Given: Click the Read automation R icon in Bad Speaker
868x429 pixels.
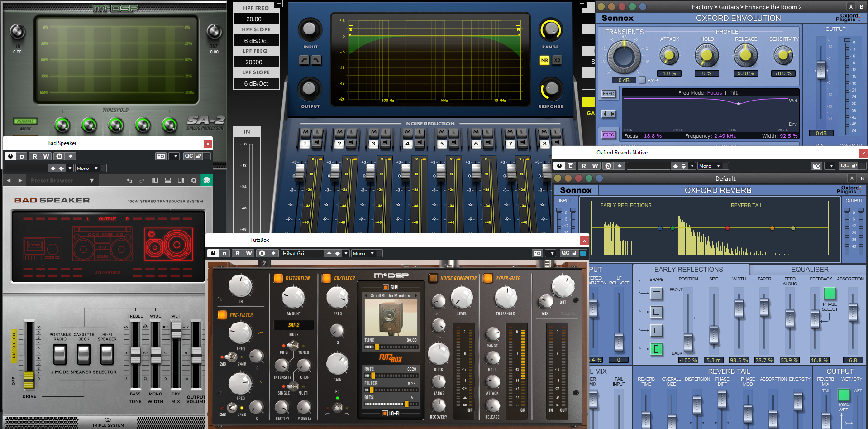Looking at the screenshot, I should pos(35,156).
